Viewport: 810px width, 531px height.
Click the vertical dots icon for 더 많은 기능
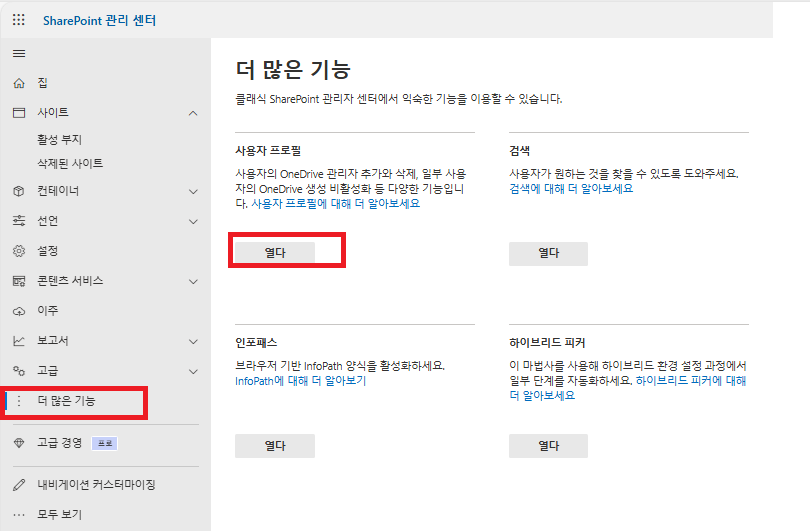coord(19,401)
